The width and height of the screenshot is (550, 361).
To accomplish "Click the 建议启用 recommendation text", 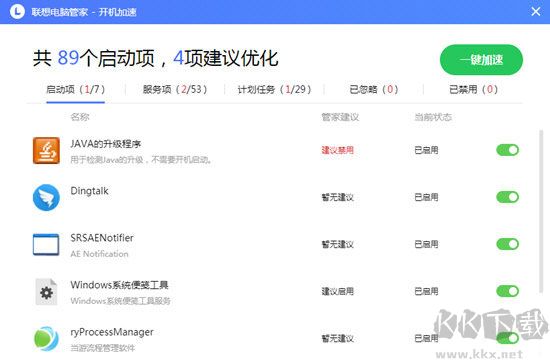I will (x=337, y=291).
